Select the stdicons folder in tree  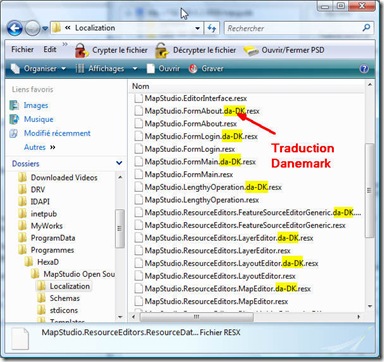coord(57,310)
